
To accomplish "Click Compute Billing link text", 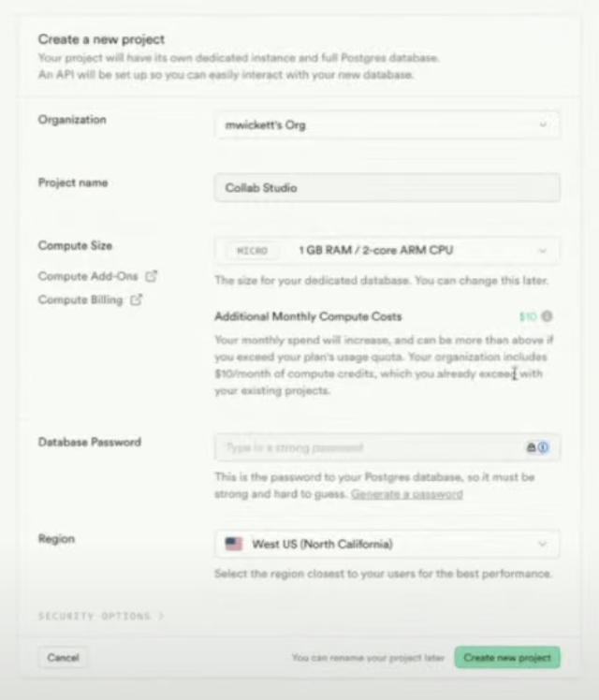I will (x=80, y=300).
